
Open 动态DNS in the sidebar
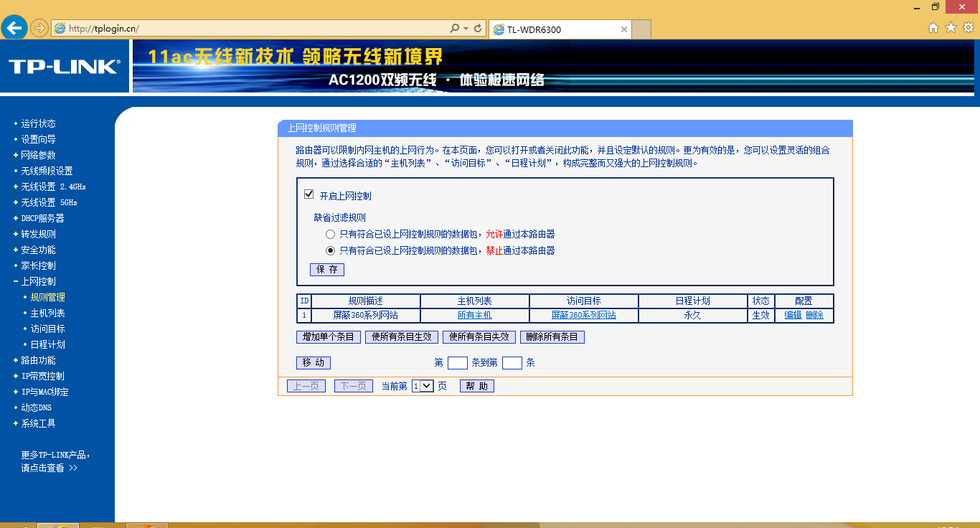click(x=36, y=407)
